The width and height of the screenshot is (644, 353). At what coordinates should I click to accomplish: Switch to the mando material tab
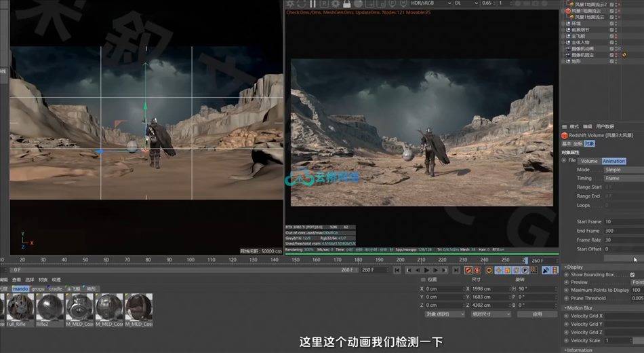tap(20, 289)
